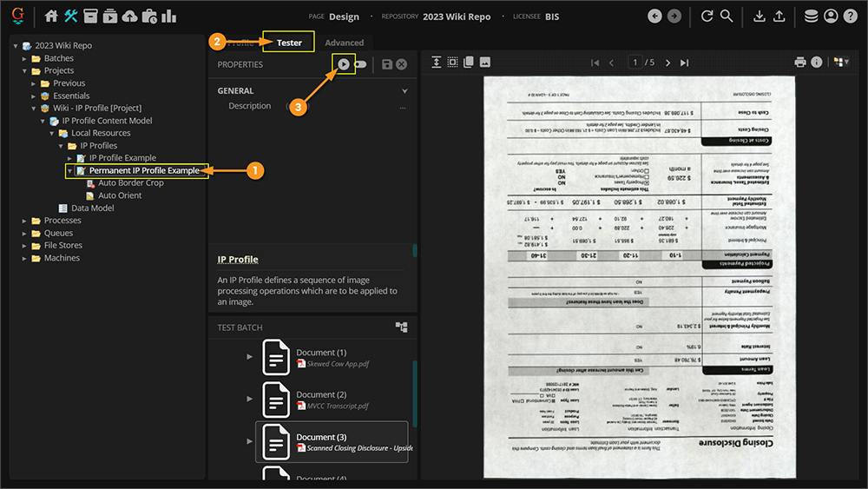Go to the previous page in the viewer
Image resolution: width=868 pixels, height=489 pixels.
(x=612, y=63)
